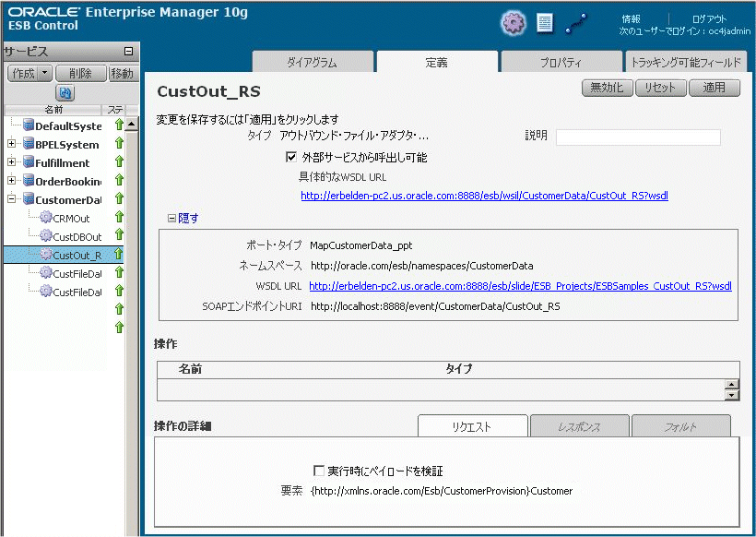Click the 無効化 button
The image size is (756, 537).
tap(607, 88)
